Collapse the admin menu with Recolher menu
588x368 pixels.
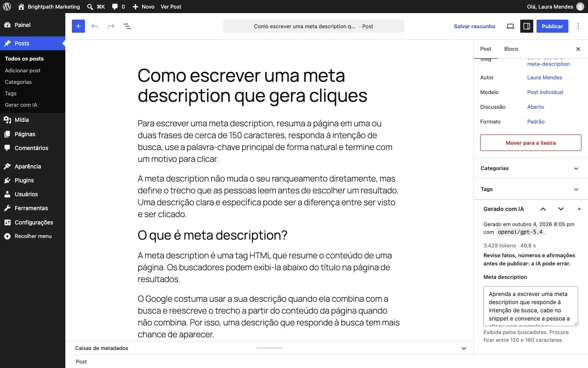(x=33, y=236)
